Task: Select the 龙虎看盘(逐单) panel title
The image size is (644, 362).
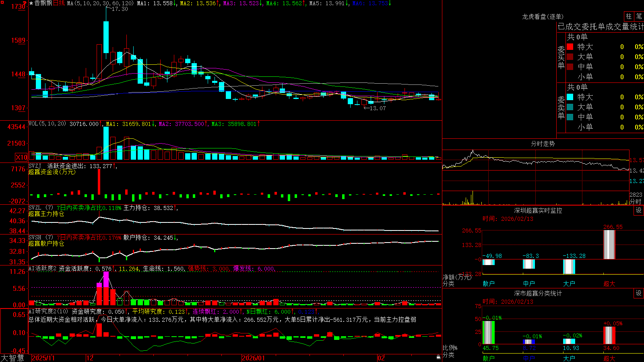Action: [543, 16]
